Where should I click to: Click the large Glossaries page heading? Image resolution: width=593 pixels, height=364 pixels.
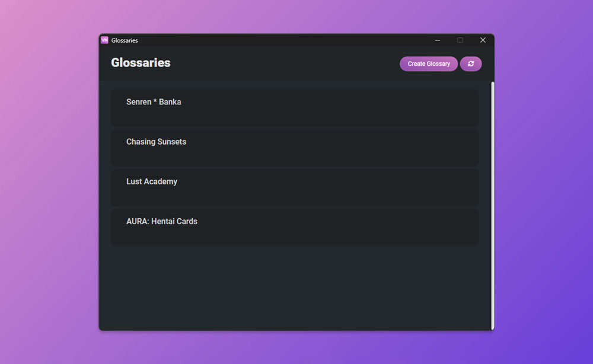click(x=141, y=63)
